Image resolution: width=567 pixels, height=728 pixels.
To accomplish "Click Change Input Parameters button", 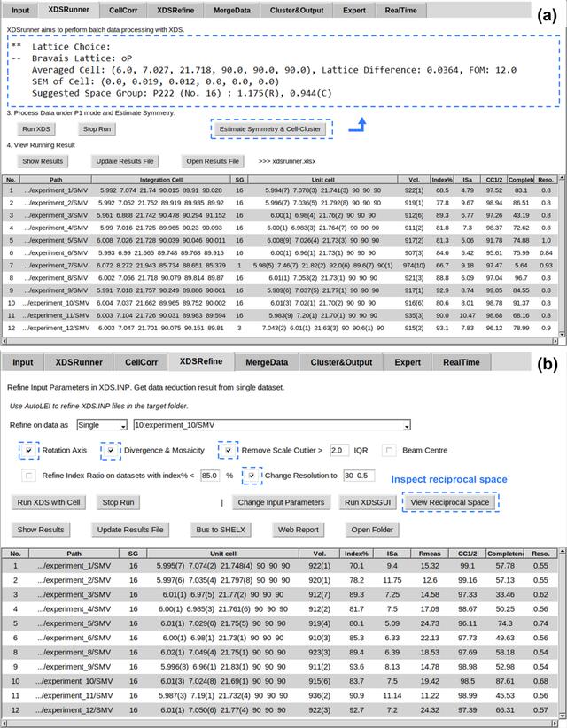I will tap(281, 502).
